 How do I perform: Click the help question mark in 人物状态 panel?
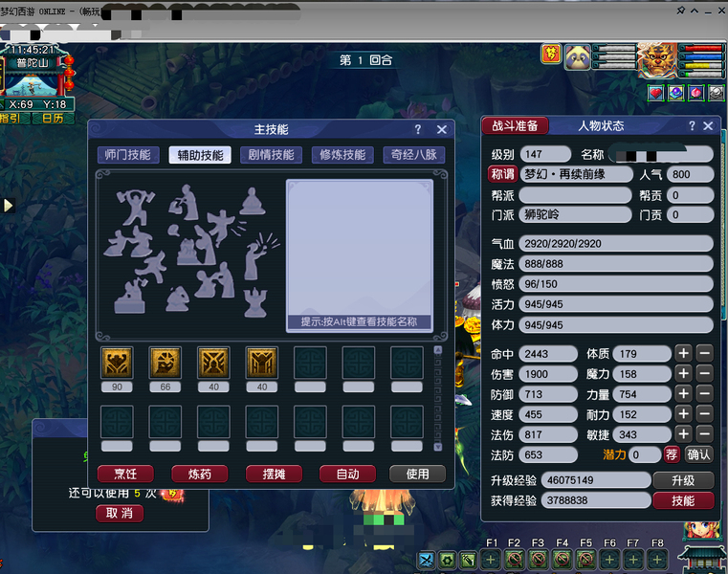click(692, 126)
